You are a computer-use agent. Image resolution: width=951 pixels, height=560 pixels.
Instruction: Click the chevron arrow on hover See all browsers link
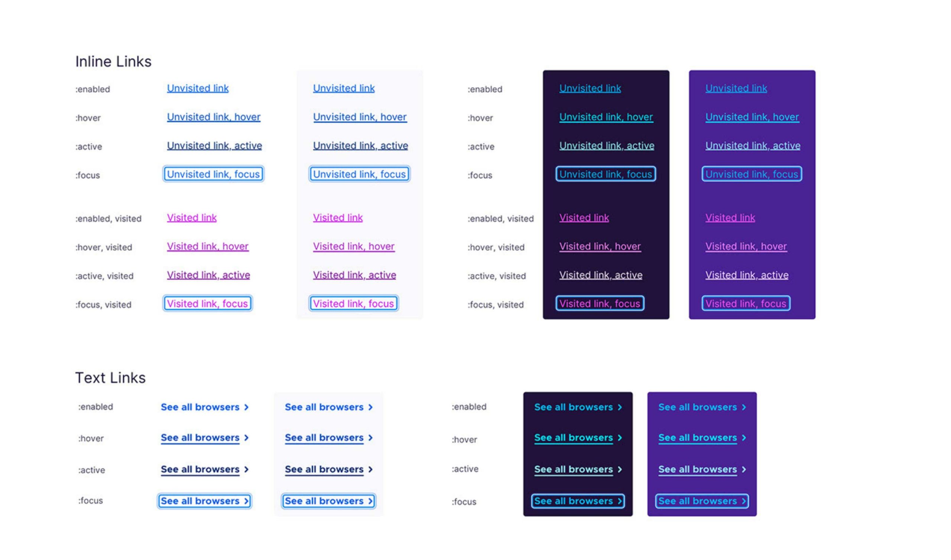[247, 438]
